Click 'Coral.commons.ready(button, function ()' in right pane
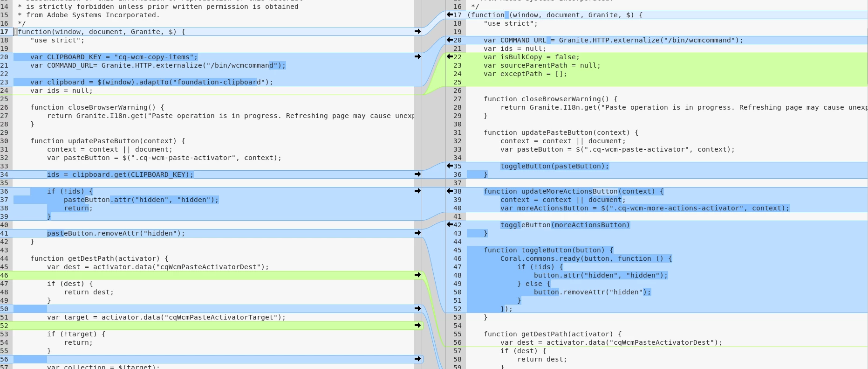Viewport: 868px width, 369px height. [x=586, y=258]
